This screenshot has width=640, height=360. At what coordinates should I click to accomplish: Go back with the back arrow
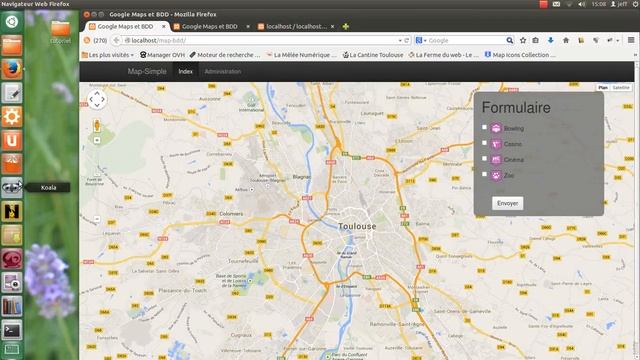[x=116, y=40]
